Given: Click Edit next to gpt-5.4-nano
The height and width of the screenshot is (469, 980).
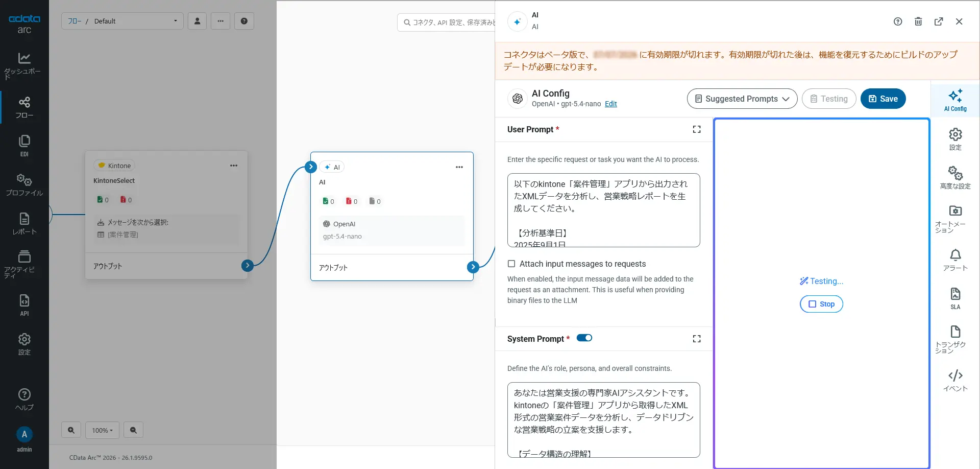Looking at the screenshot, I should (611, 104).
